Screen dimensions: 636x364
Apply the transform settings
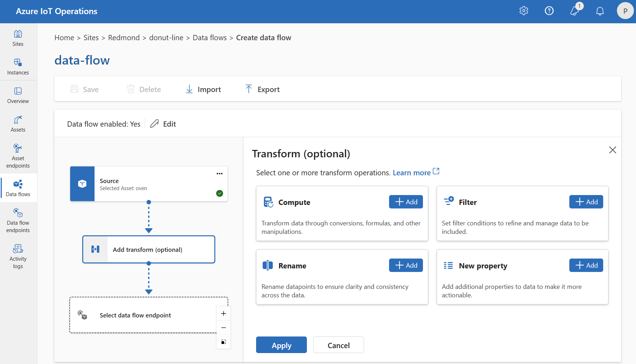281,345
